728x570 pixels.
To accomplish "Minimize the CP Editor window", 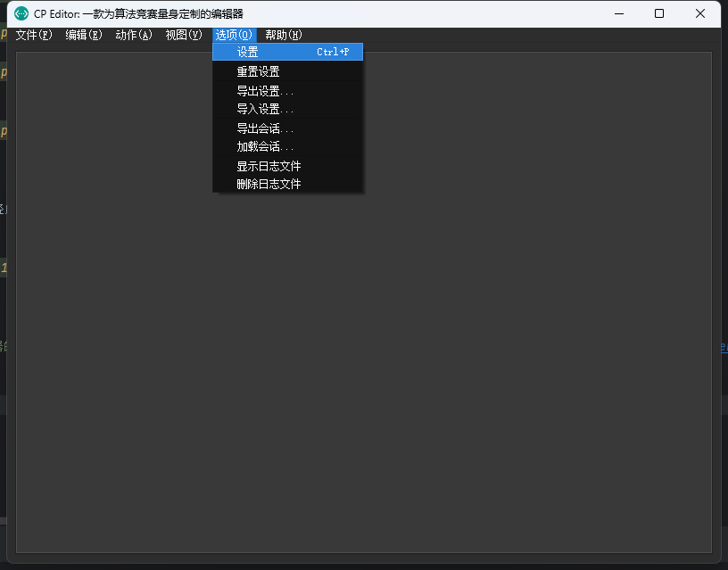I will tap(619, 14).
